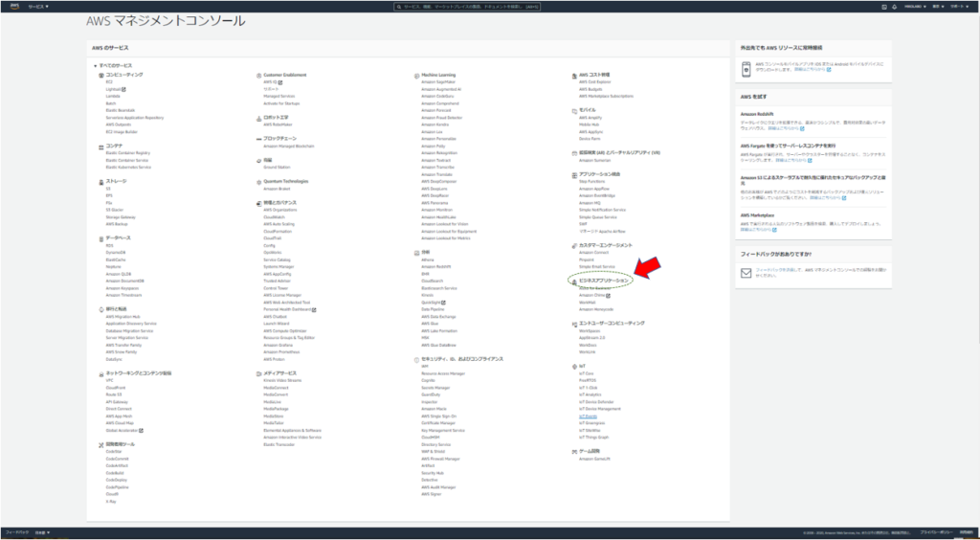Click the mobile phone icon in right panel
The image size is (980, 540).
tap(746, 69)
